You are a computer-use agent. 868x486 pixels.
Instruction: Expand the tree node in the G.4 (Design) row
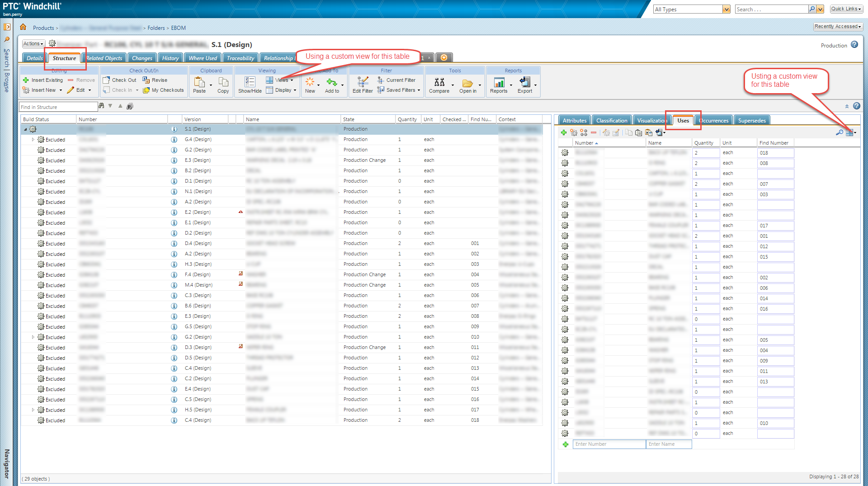pyautogui.click(x=33, y=139)
